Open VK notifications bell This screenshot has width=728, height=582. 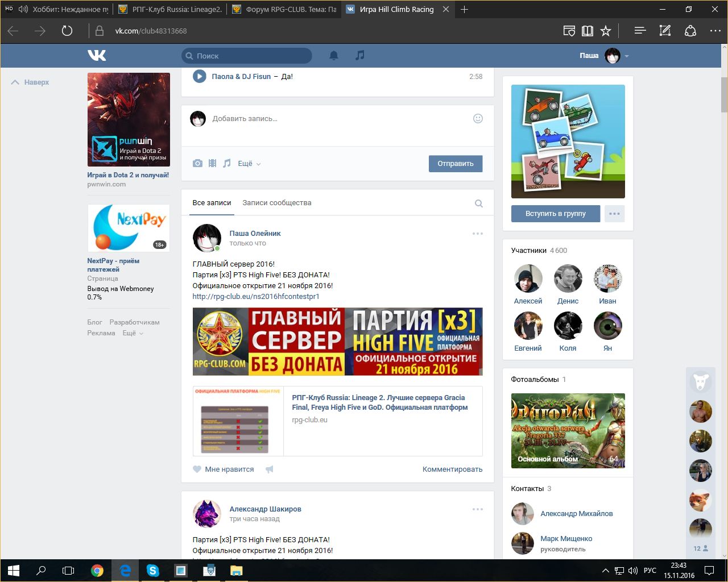click(334, 55)
